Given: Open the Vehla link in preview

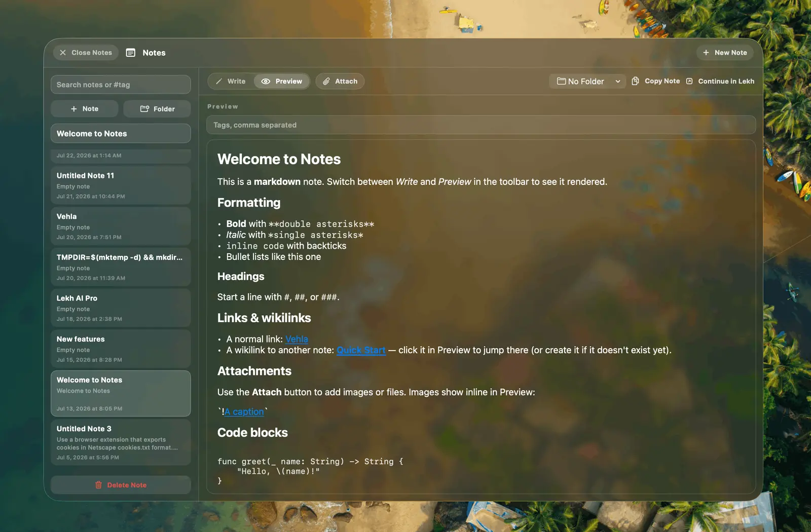Looking at the screenshot, I should (297, 339).
